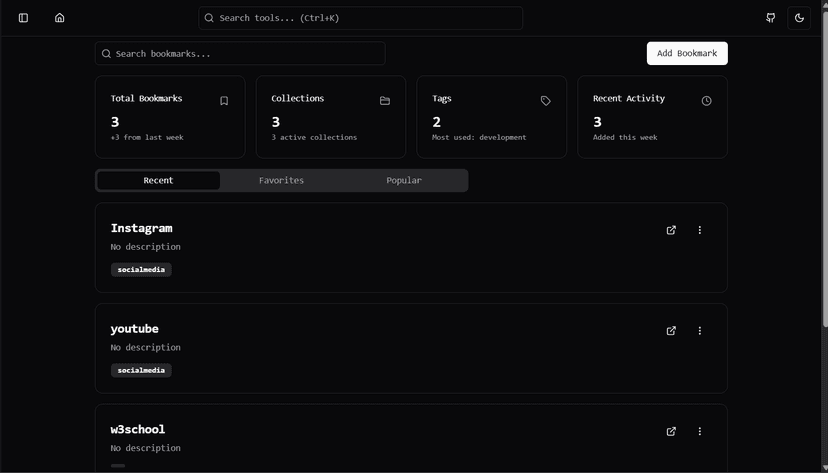
Task: Click the Total Bookmarks label
Action: (x=146, y=99)
